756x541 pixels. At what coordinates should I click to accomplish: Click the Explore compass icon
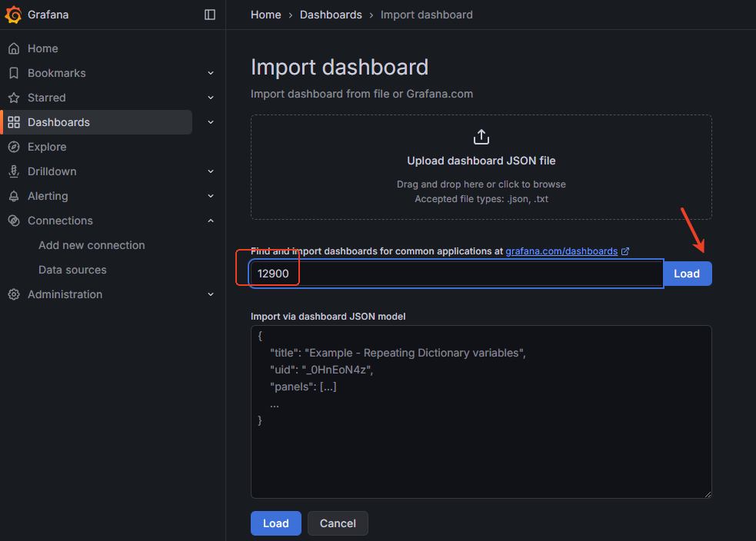14,147
